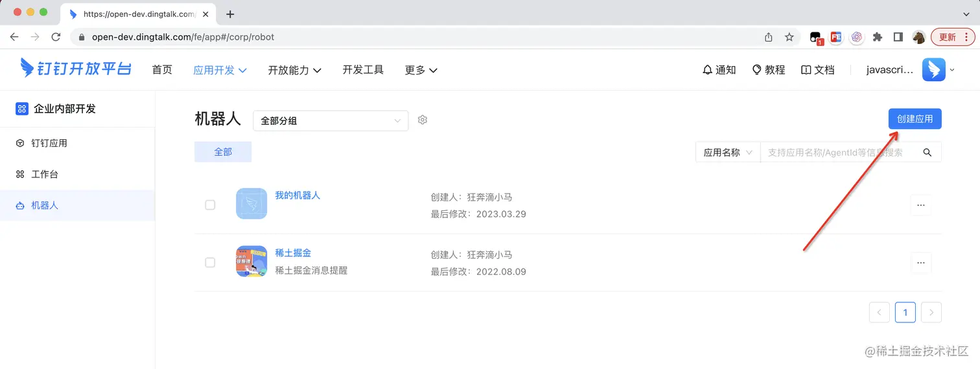Go to 首页 in top navigation
The height and width of the screenshot is (369, 980).
pos(162,70)
